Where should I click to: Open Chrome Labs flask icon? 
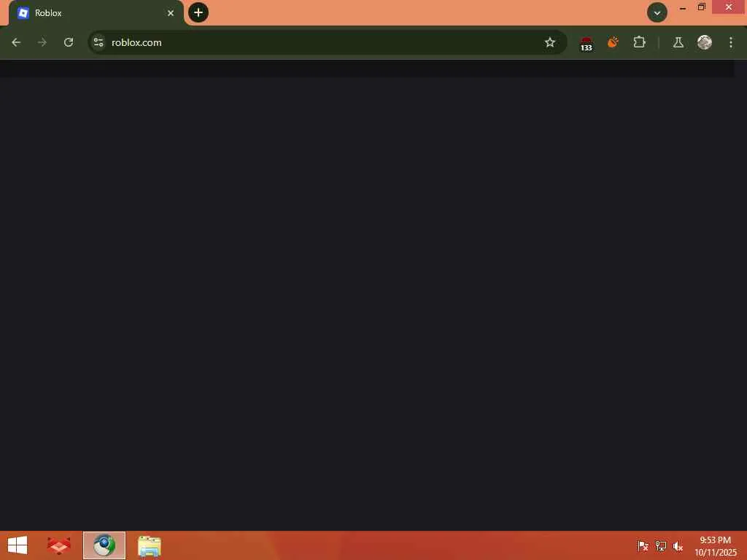click(x=678, y=42)
